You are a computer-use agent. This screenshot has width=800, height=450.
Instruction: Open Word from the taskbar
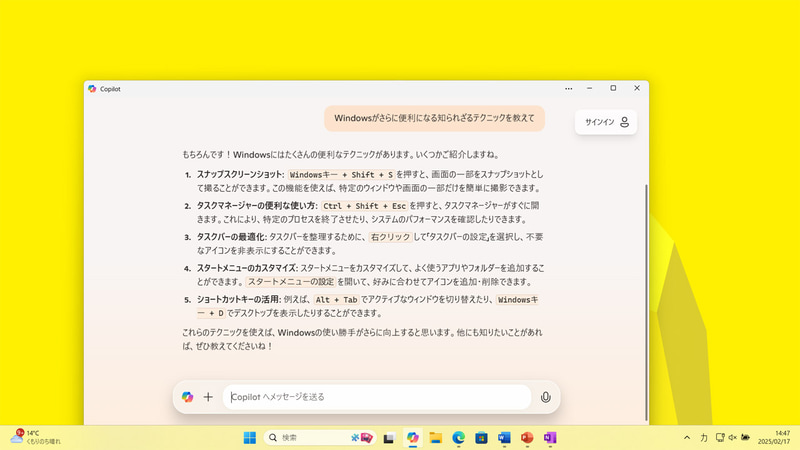point(504,437)
